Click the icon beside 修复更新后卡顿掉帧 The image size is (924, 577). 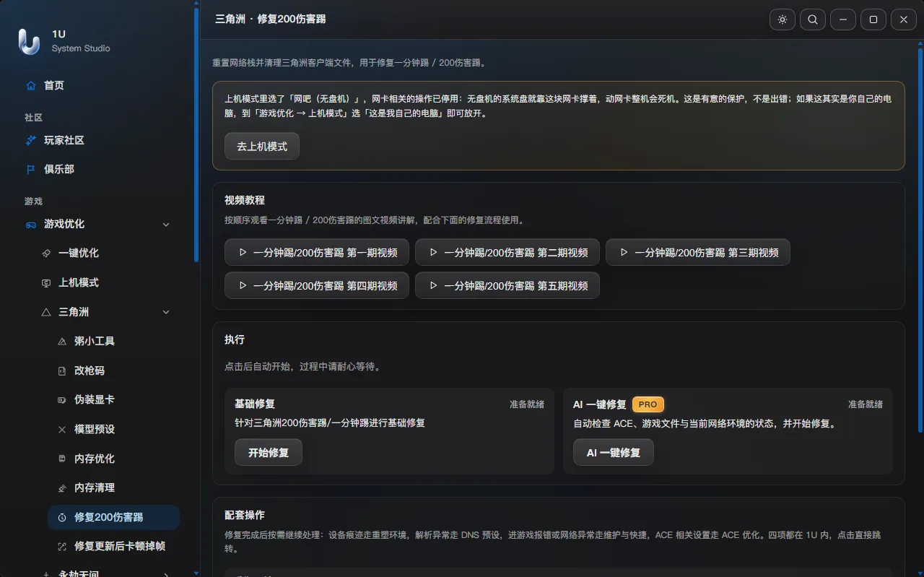[62, 546]
